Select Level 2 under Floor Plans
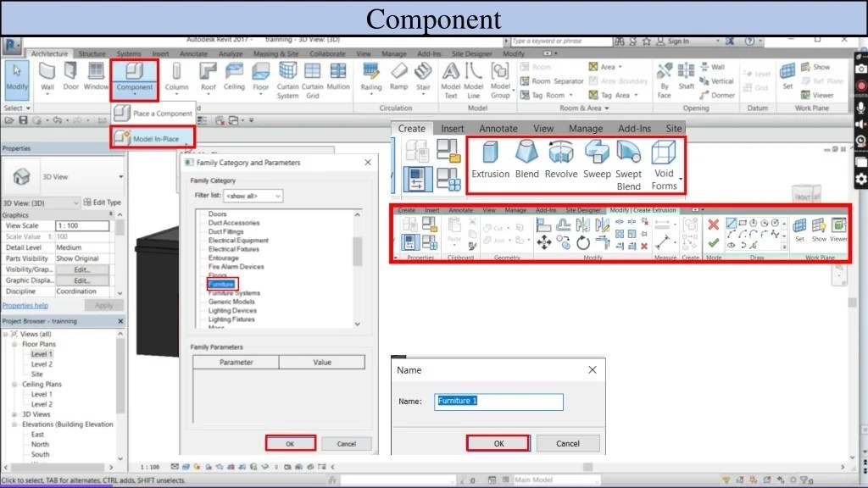Screen dimensions: 868x488 coord(42,364)
